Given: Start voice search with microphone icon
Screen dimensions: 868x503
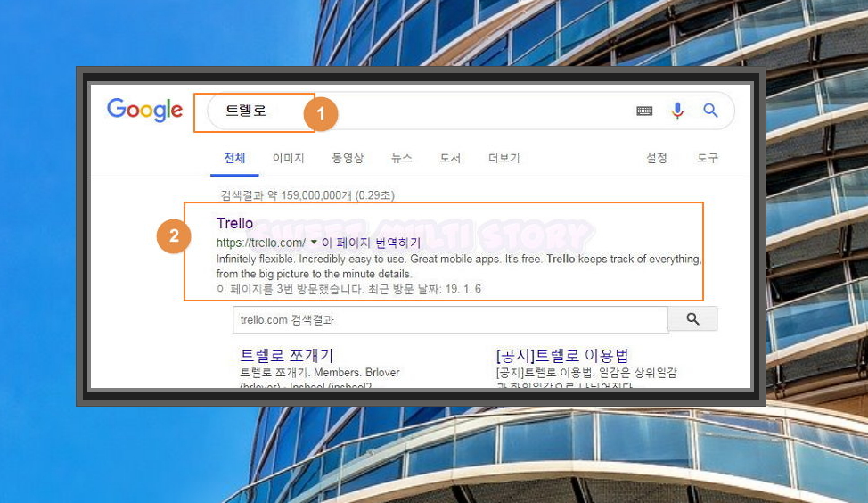Looking at the screenshot, I should 677,111.
